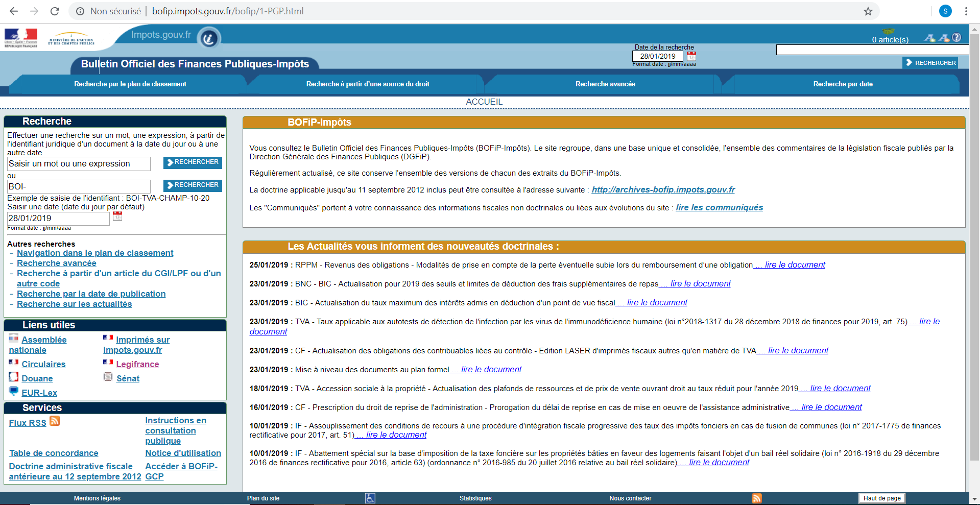Click the Legifrance flag icon

tap(108, 362)
